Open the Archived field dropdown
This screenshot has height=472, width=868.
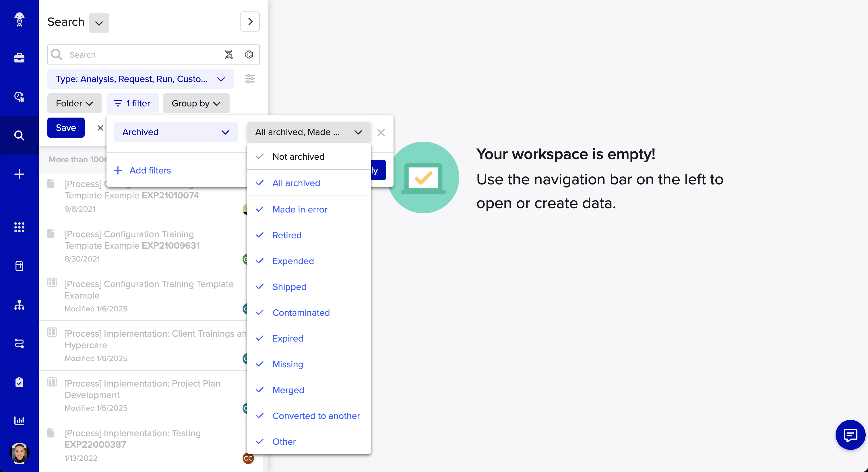point(176,132)
